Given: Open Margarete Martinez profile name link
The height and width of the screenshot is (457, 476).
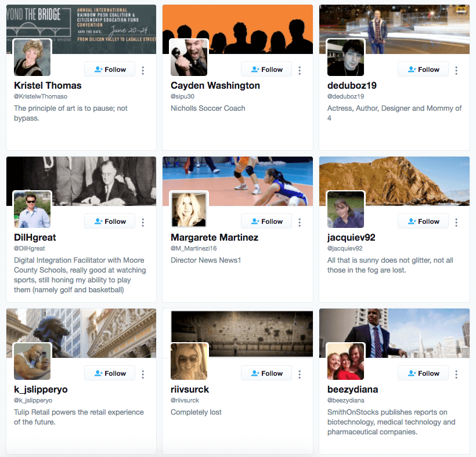Looking at the screenshot, I should [x=214, y=237].
